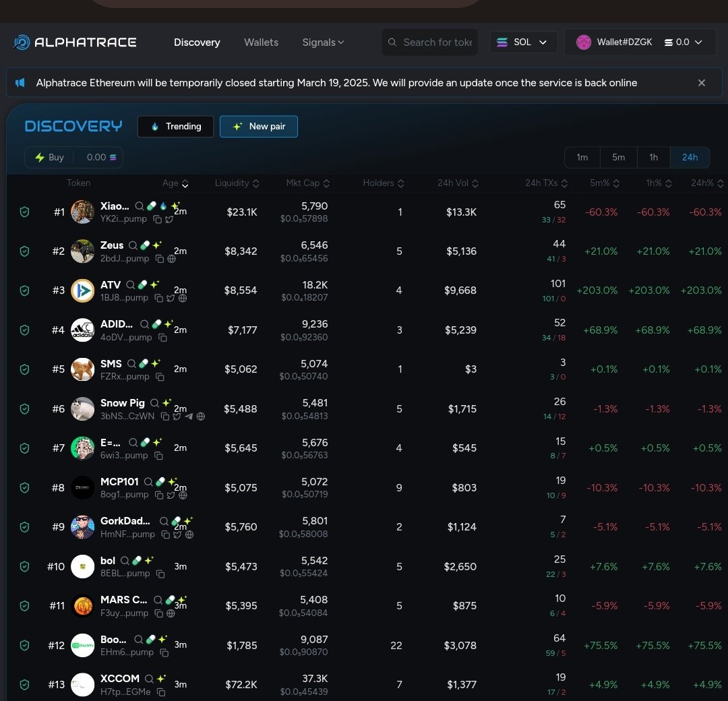Open the Zeus token name link

[112, 245]
